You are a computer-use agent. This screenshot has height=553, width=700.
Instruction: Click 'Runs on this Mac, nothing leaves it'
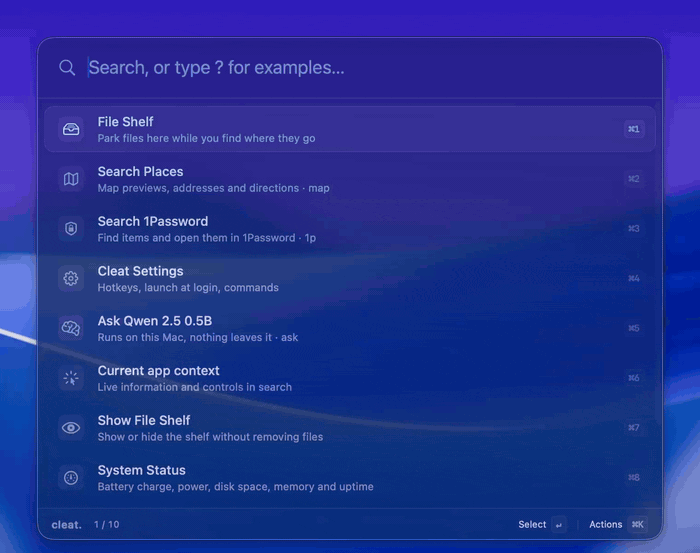[x=184, y=337]
